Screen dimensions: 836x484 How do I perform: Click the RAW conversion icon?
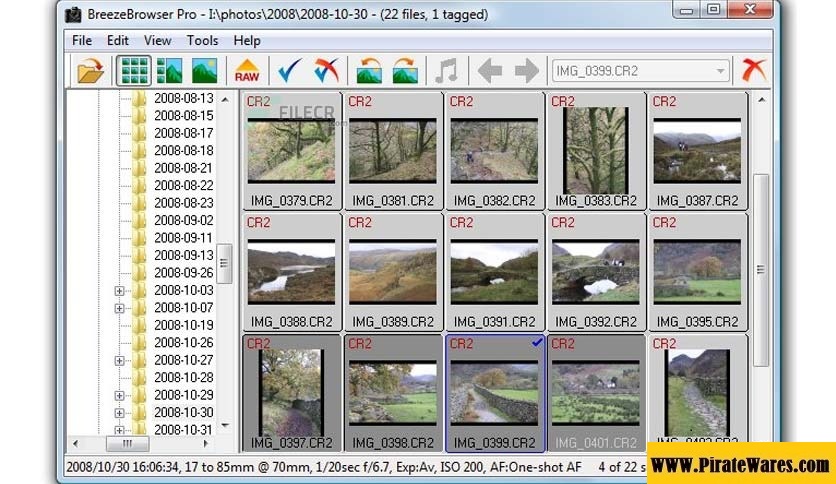(246, 71)
